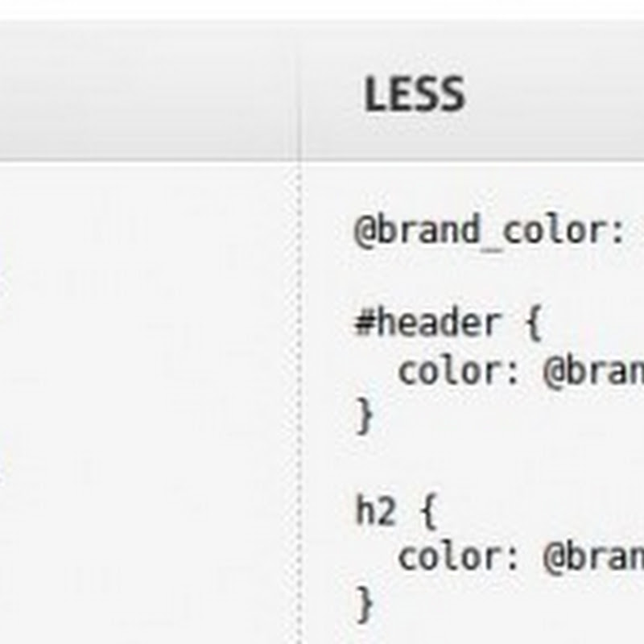Click the white bar above the table header
This screenshot has width=644, height=644.
tap(322, 10)
